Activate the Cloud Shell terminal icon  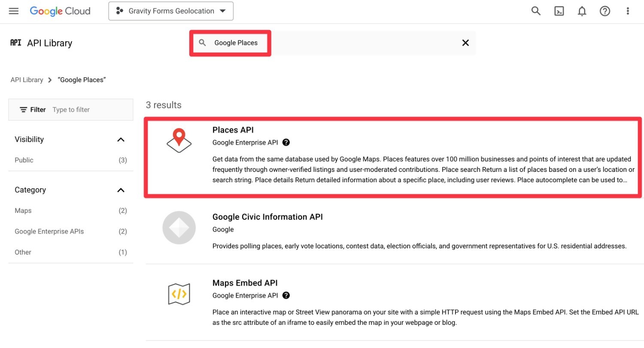click(x=559, y=11)
